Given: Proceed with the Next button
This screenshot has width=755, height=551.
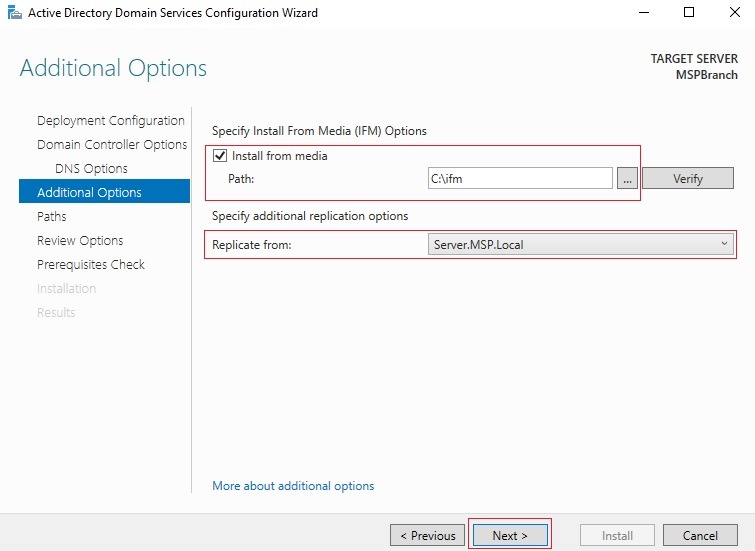Looking at the screenshot, I should 510,535.
